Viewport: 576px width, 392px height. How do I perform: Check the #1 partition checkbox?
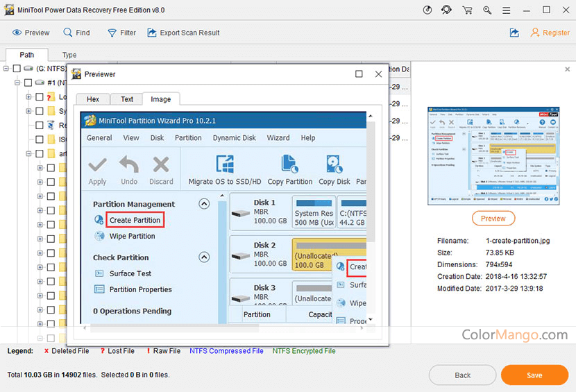click(x=28, y=83)
